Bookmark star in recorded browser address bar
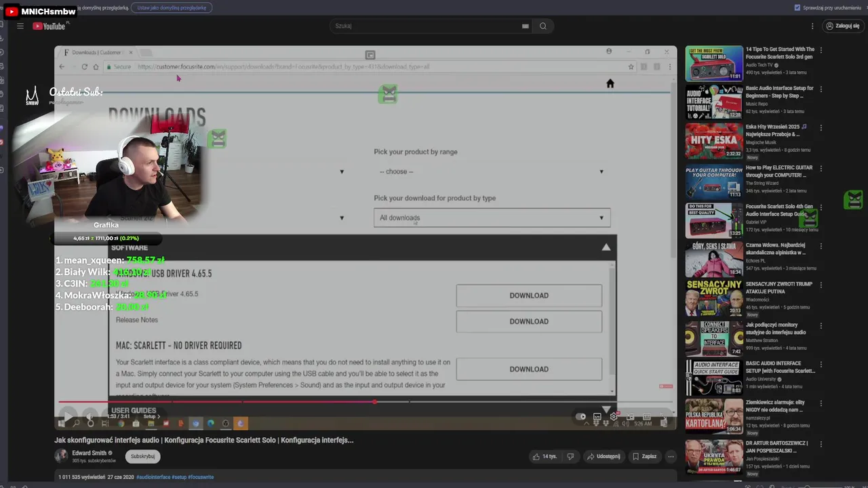Screen dimensions: 868x488 (631, 66)
